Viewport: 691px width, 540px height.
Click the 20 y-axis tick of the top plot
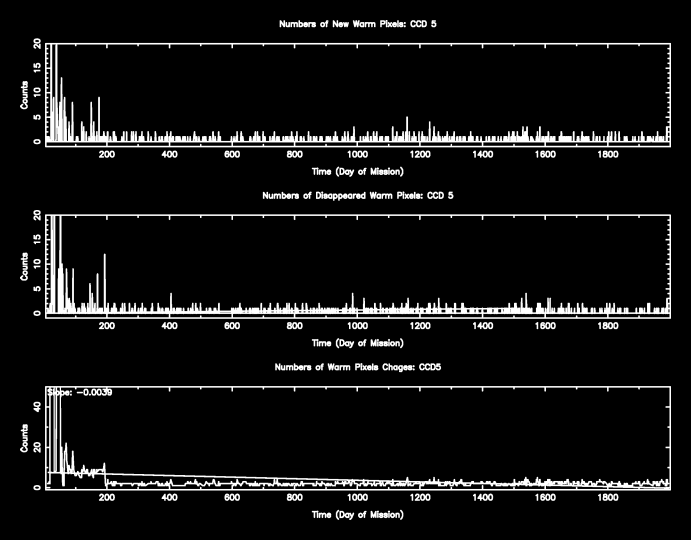(x=37, y=45)
